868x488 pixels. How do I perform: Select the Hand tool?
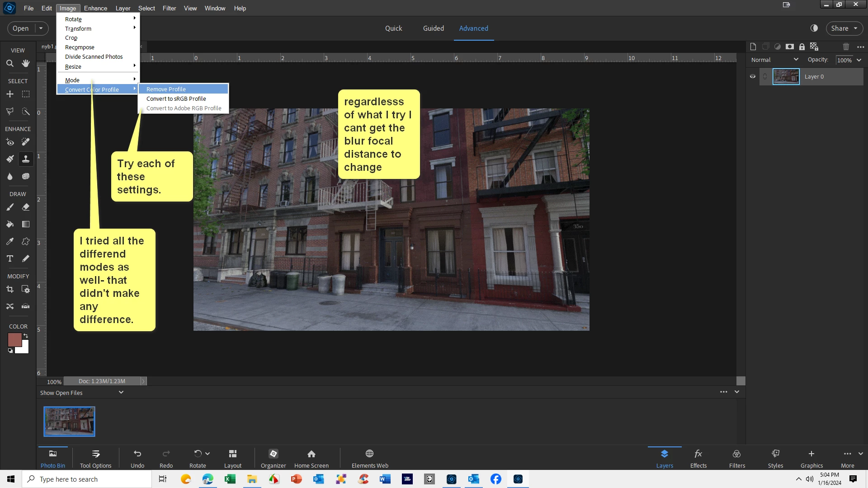(26, 63)
